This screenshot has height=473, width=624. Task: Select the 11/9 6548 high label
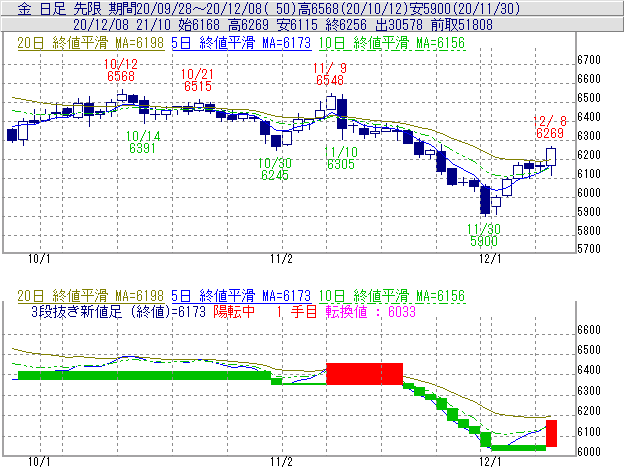330,74
